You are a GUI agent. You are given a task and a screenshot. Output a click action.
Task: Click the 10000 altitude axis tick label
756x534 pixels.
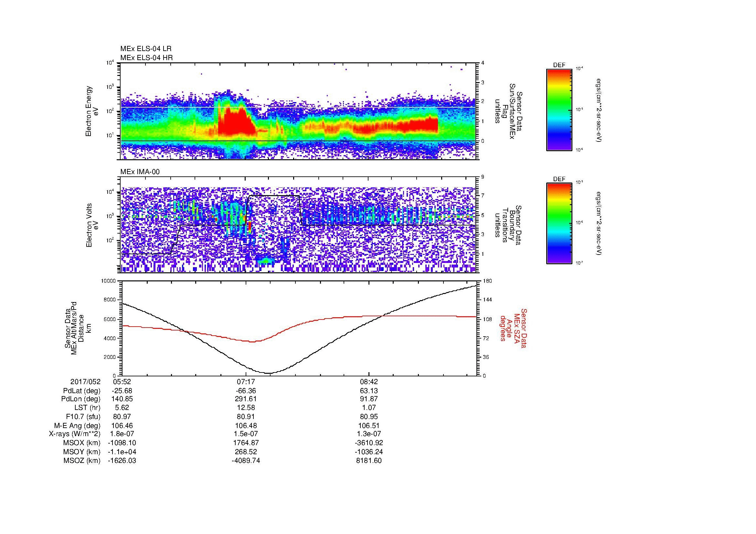point(109,281)
